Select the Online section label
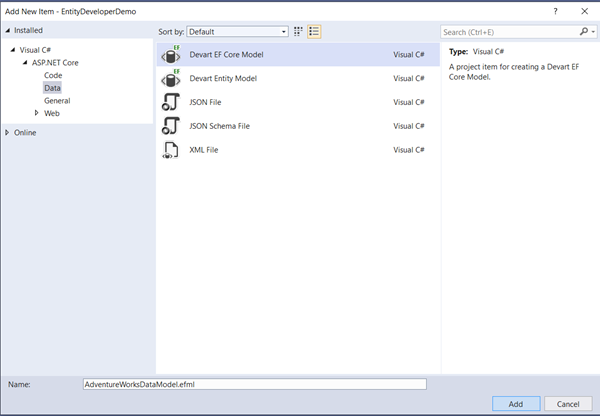The width and height of the screenshot is (600, 416). 25,133
